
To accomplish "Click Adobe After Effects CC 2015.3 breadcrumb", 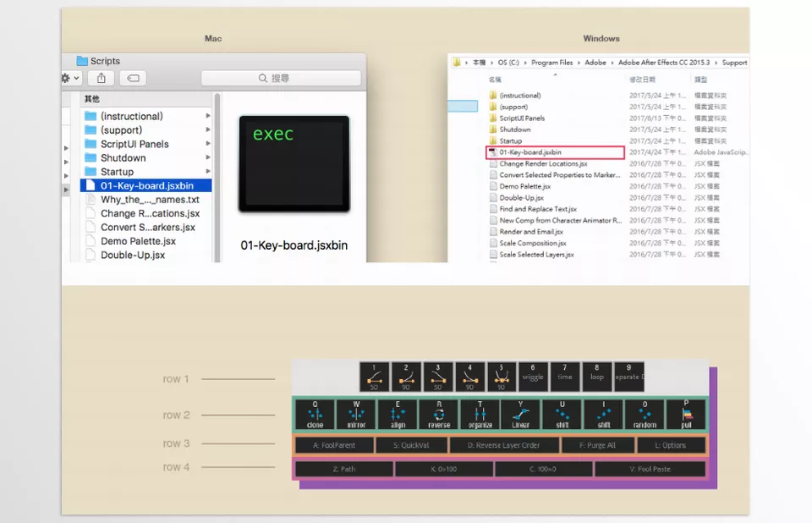I will 664,63.
